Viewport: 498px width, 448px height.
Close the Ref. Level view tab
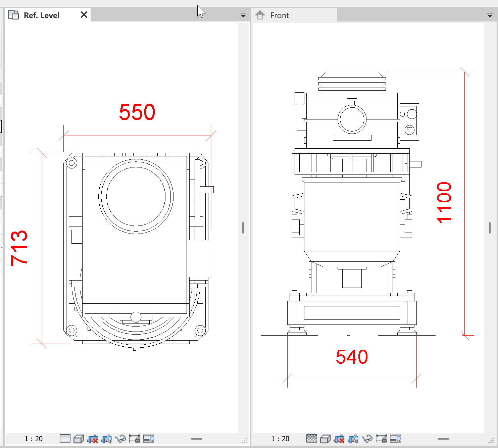click(84, 15)
